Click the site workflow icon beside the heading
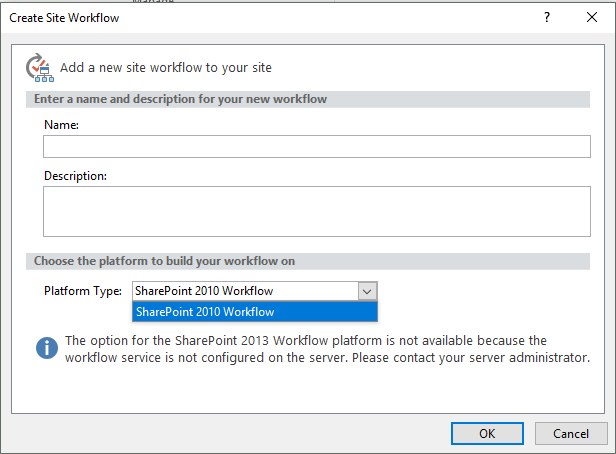The image size is (616, 454). coord(40,68)
